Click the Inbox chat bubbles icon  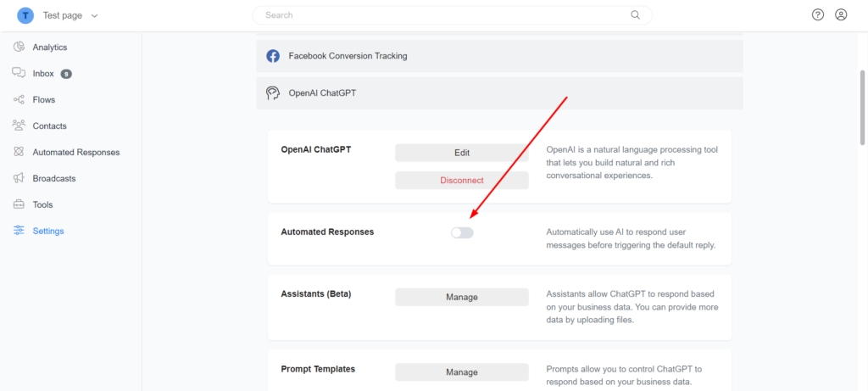[x=19, y=74]
